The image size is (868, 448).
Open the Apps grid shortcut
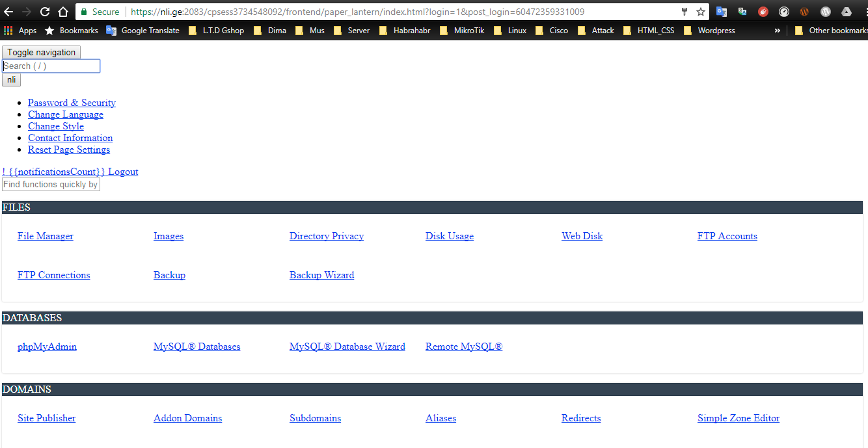(x=20, y=31)
